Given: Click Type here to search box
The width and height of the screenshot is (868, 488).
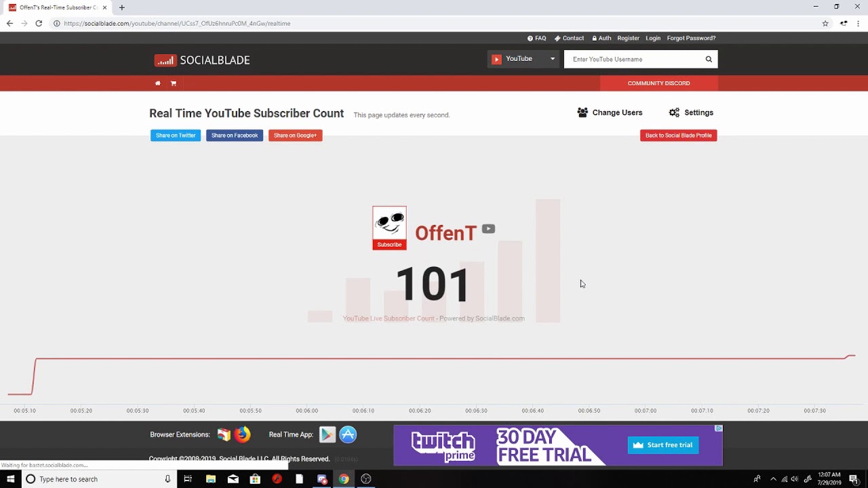Looking at the screenshot, I should (x=99, y=479).
